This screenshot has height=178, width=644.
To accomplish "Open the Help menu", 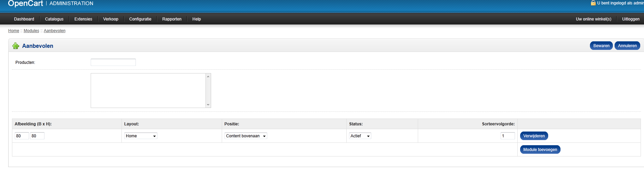I will coord(196,19).
